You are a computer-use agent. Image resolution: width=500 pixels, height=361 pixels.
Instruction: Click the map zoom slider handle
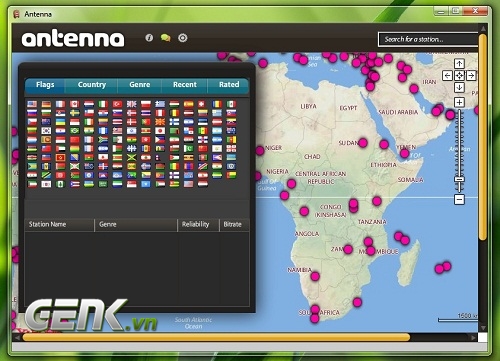pos(459,179)
